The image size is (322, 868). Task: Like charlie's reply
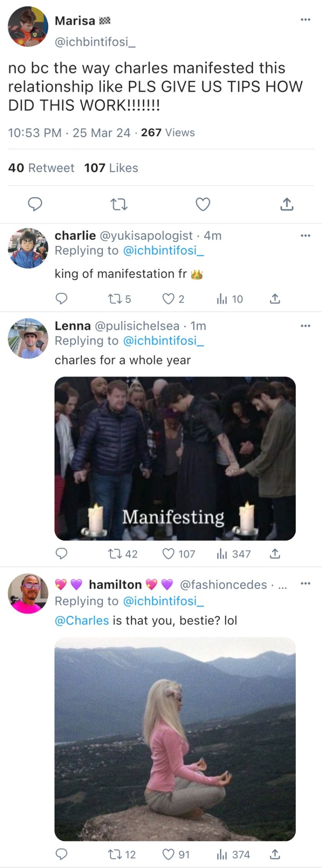tap(168, 299)
